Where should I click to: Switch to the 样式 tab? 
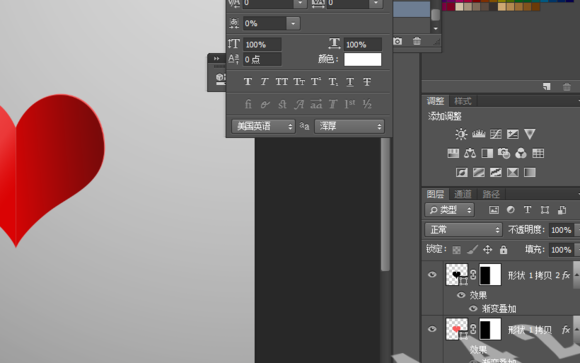click(462, 101)
